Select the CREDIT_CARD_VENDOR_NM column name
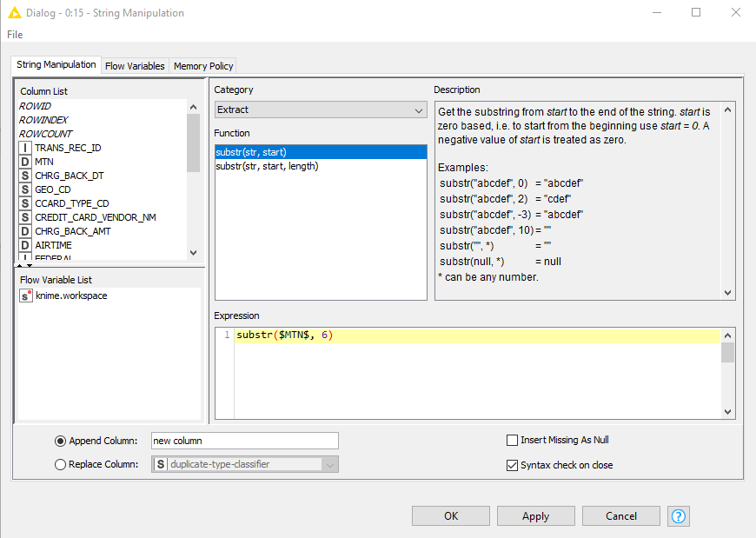 pyautogui.click(x=96, y=218)
